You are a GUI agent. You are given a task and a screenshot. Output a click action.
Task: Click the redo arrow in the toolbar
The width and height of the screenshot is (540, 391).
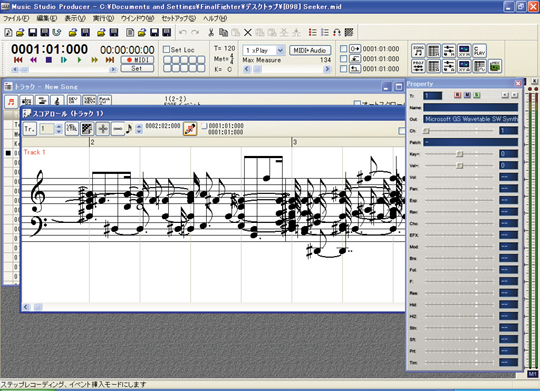[195, 32]
